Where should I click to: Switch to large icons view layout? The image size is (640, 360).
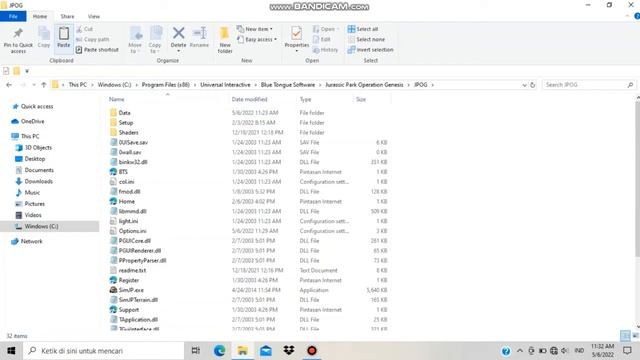point(636,336)
